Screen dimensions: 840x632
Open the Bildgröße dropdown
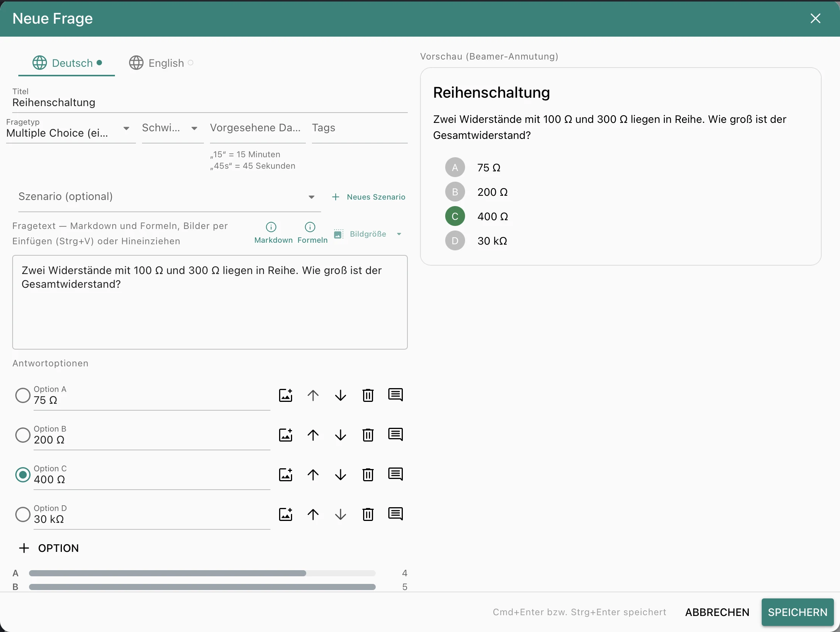(x=368, y=234)
